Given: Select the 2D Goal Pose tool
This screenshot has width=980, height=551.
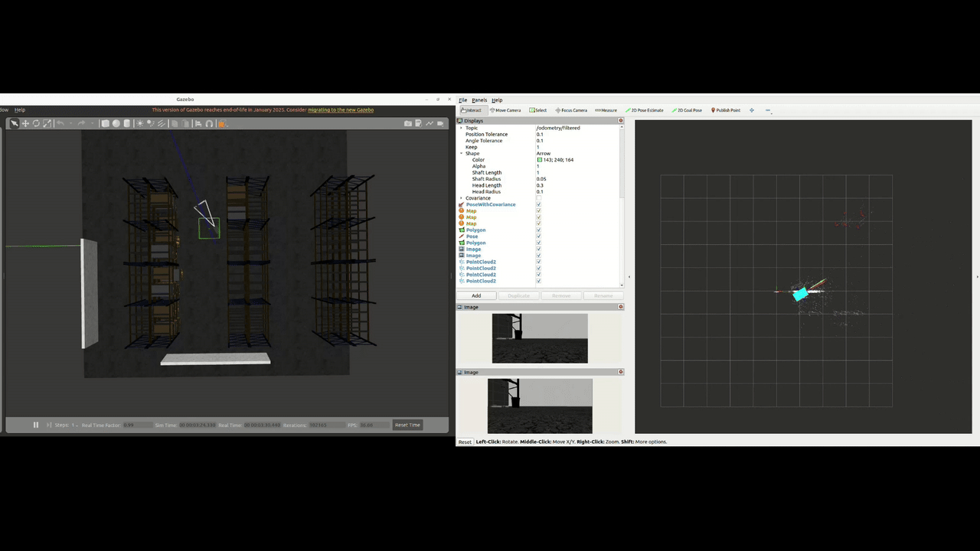Looking at the screenshot, I should pyautogui.click(x=687, y=110).
